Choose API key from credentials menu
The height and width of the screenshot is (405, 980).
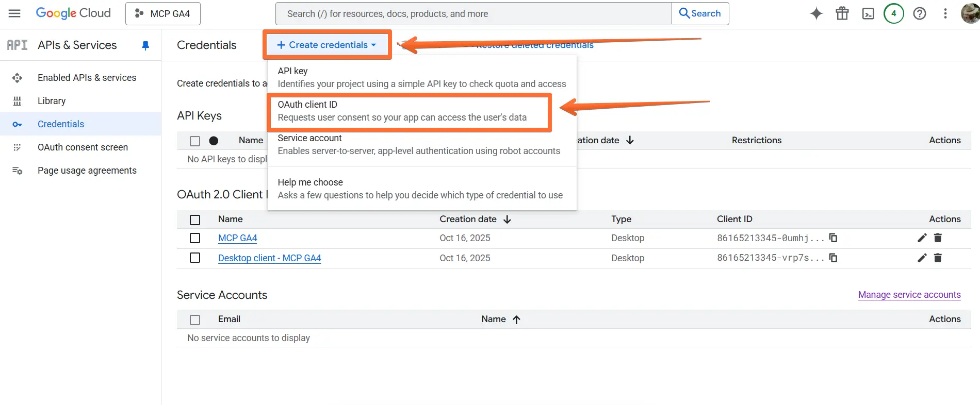point(422,77)
